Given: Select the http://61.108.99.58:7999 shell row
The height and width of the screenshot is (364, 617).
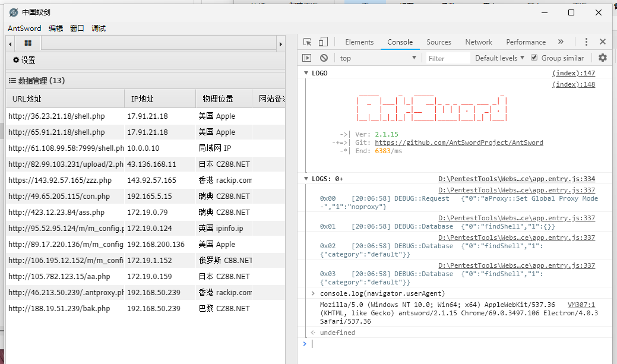Looking at the screenshot, I should click(145, 148).
